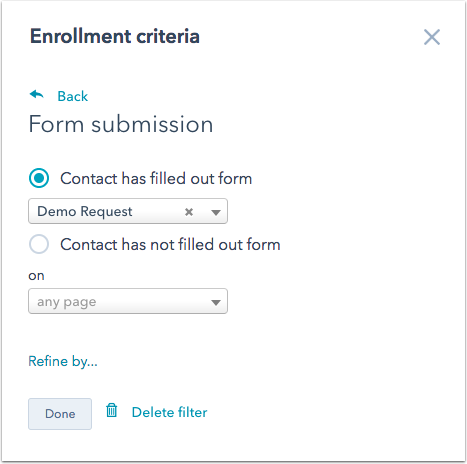The width and height of the screenshot is (467, 464).
Task: Click the 'Contact has filled out form' label text
Action: pyautogui.click(x=156, y=178)
